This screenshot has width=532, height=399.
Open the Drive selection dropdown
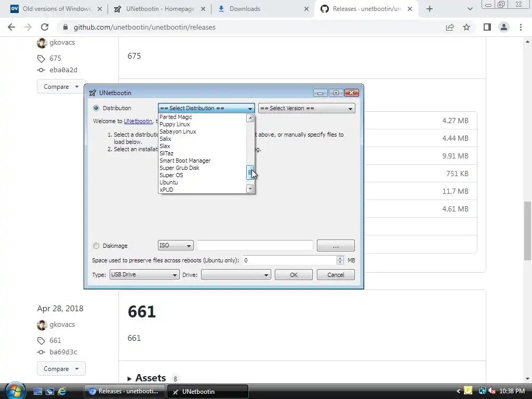[236, 274]
